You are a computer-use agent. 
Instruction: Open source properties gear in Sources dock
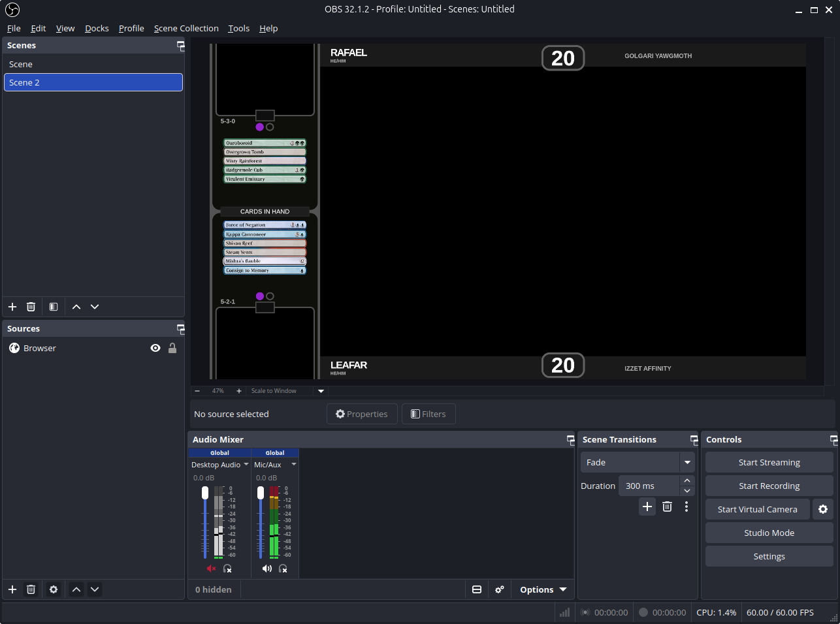point(54,589)
